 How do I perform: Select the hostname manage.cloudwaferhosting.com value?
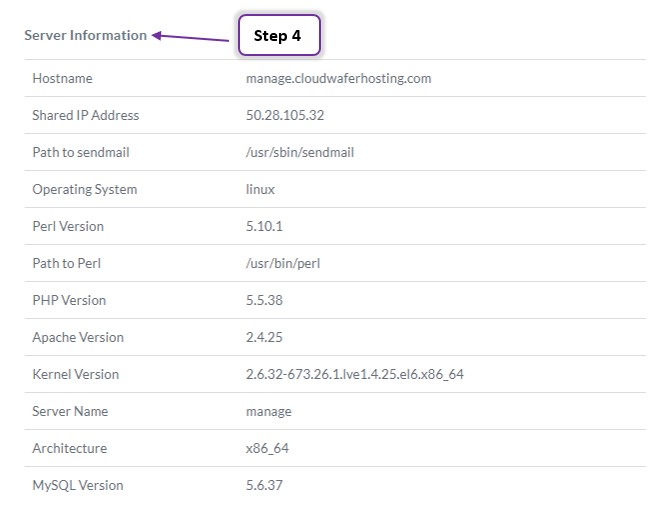click(x=338, y=78)
